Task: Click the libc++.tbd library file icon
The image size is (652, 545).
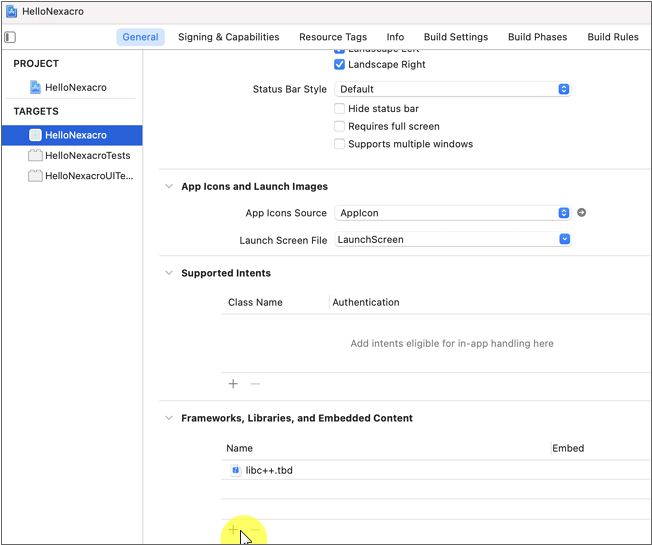Action: (236, 470)
